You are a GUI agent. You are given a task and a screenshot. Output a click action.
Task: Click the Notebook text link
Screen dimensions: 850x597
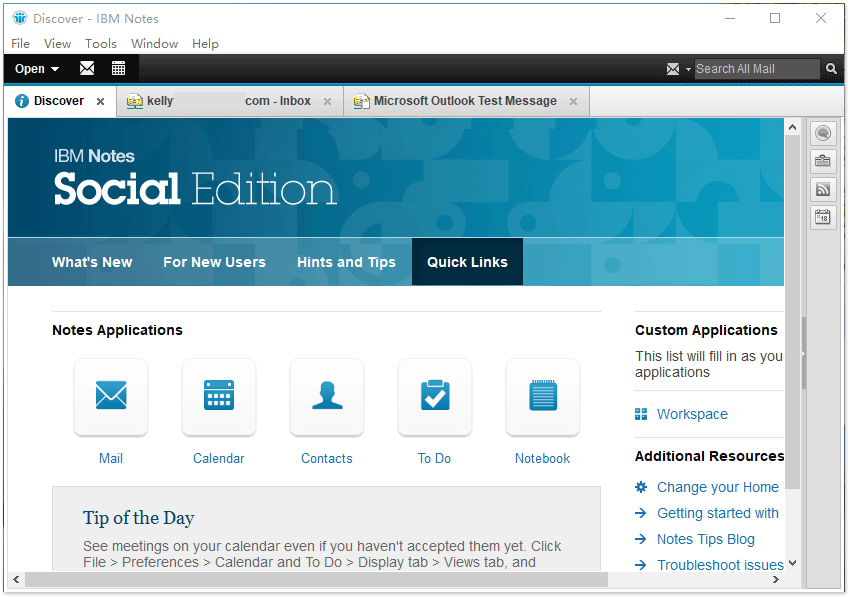(543, 458)
